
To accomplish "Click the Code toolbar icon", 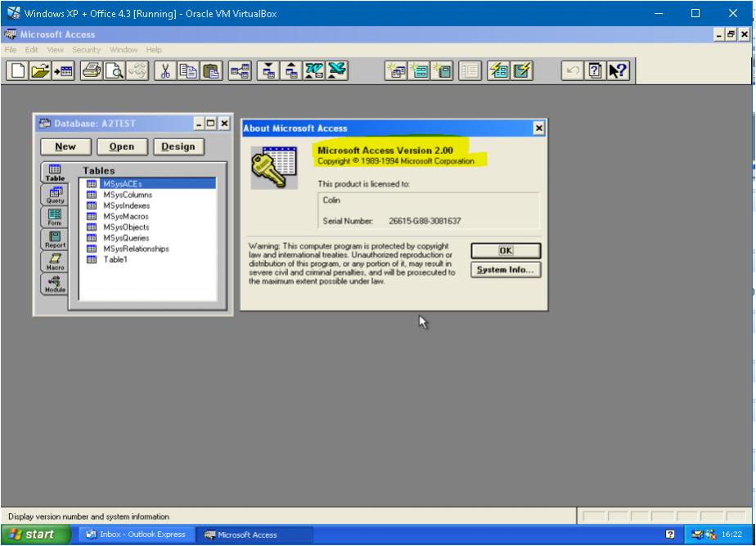I will 137,71.
